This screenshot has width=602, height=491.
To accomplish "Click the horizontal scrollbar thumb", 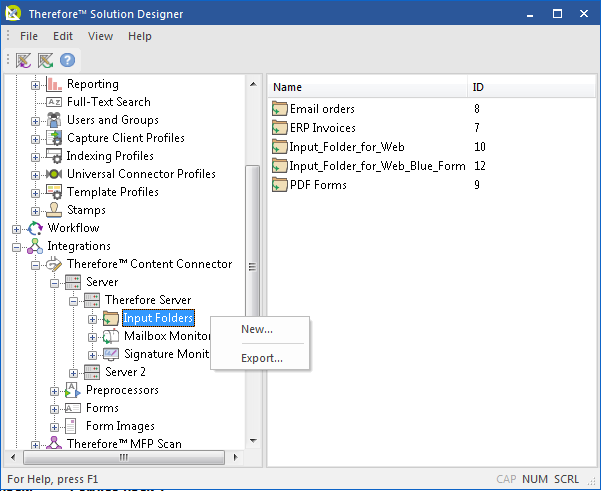I will pos(124,457).
